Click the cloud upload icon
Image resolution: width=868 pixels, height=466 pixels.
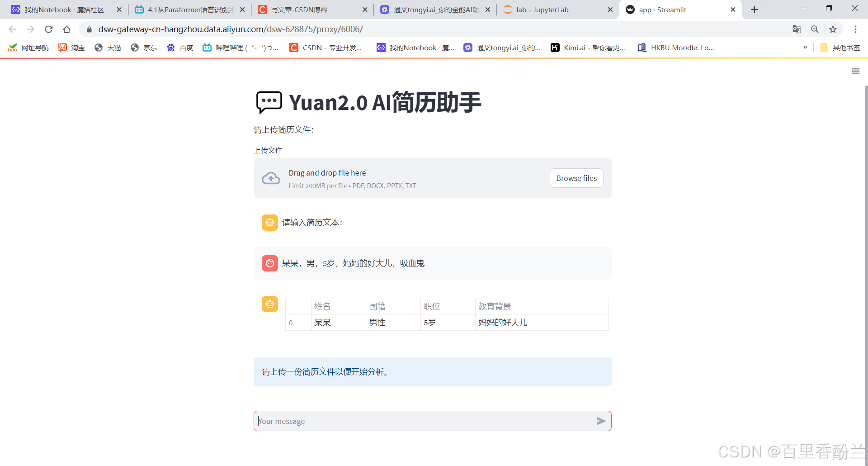[271, 178]
